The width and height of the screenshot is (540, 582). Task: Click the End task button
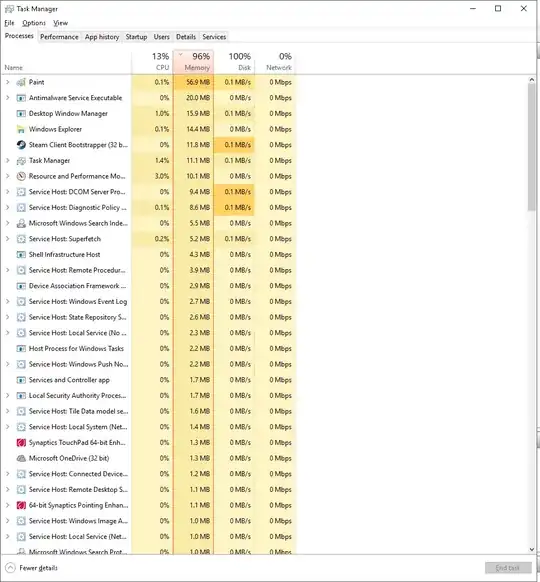[x=508, y=568]
